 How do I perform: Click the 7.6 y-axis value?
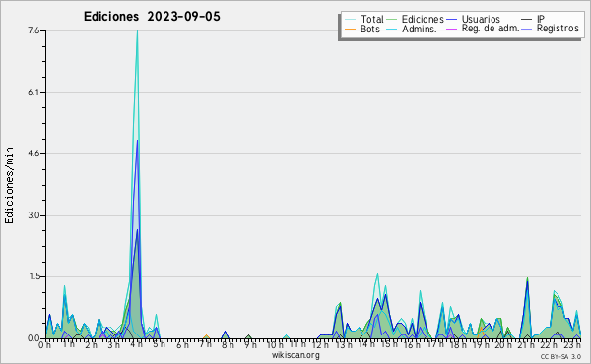pos(33,30)
